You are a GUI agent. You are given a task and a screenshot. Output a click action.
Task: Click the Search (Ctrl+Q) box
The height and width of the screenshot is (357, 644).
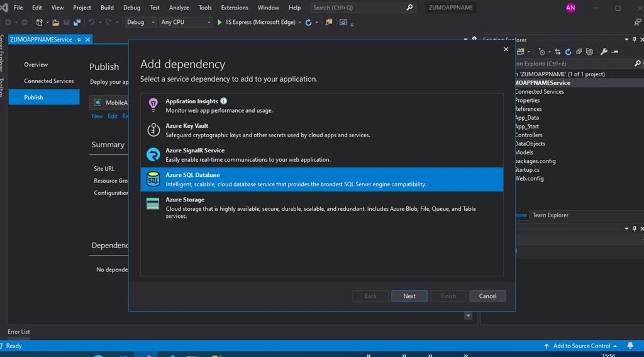(363, 8)
